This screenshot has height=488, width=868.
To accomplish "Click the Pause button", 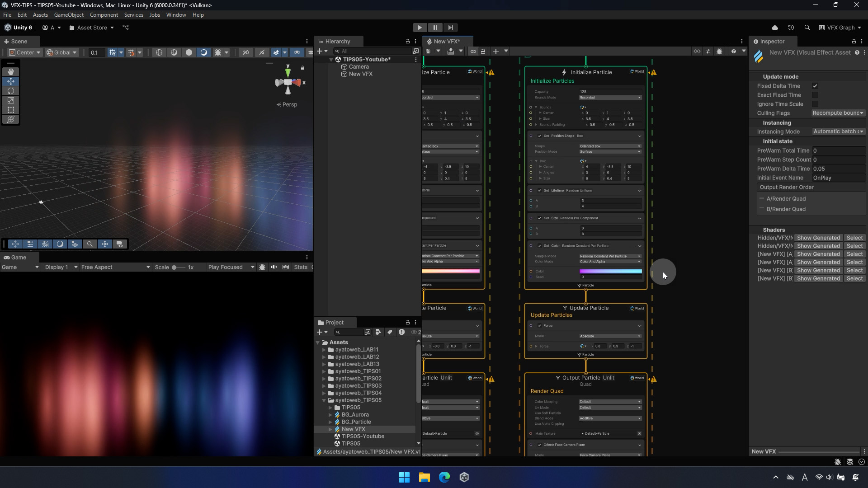I will (435, 28).
